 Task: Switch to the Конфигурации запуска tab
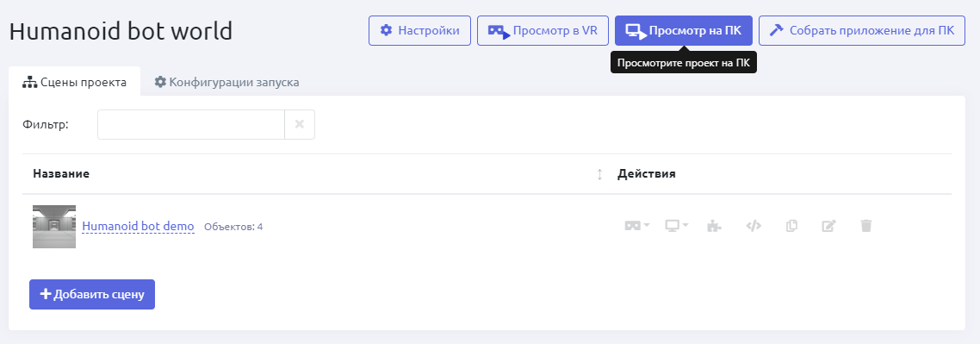tap(226, 82)
